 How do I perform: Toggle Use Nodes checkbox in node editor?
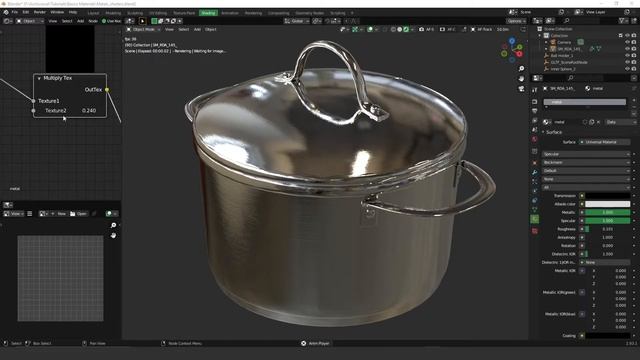point(104,21)
